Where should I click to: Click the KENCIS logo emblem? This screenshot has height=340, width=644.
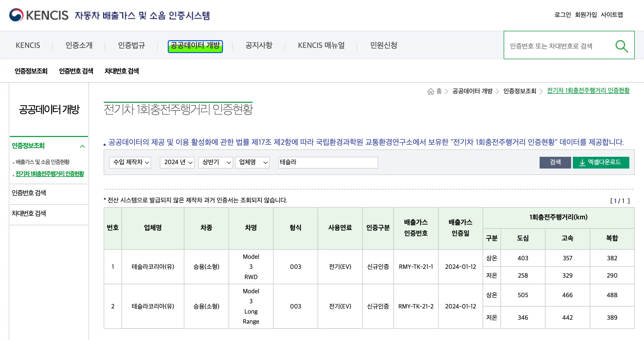(16, 15)
